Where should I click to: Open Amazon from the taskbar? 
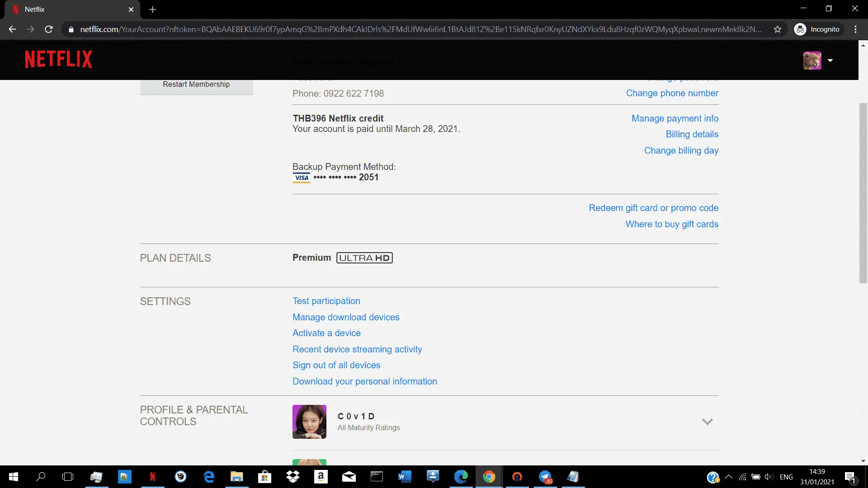(x=321, y=477)
